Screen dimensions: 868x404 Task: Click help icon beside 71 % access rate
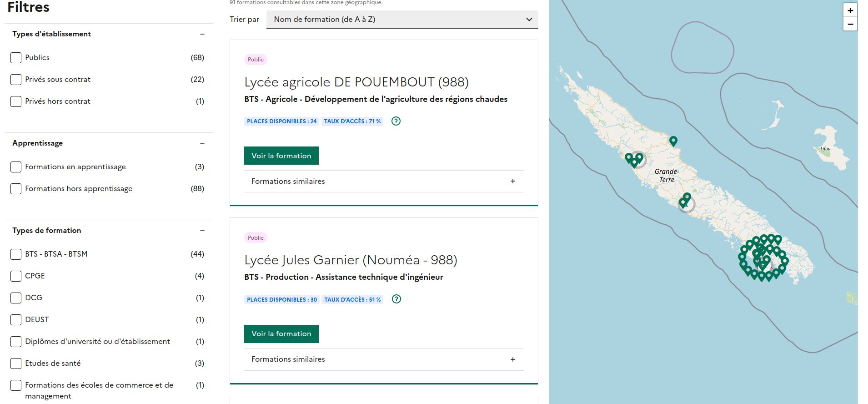click(396, 121)
